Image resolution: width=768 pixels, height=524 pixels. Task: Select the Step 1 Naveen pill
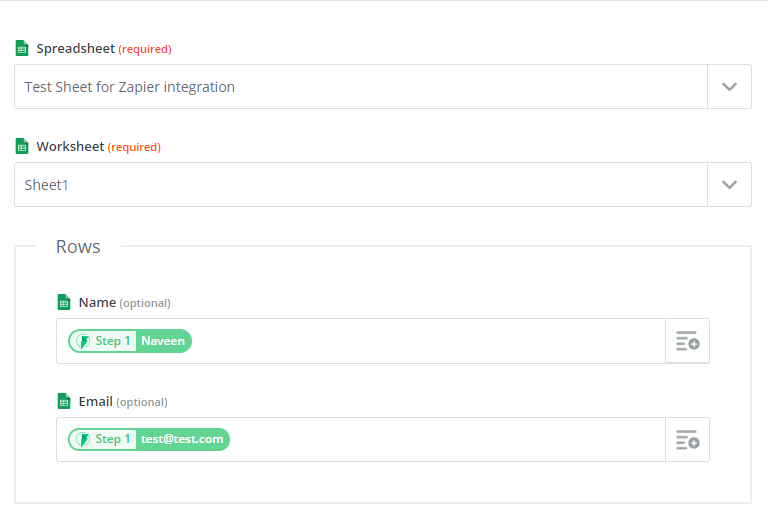(x=130, y=341)
